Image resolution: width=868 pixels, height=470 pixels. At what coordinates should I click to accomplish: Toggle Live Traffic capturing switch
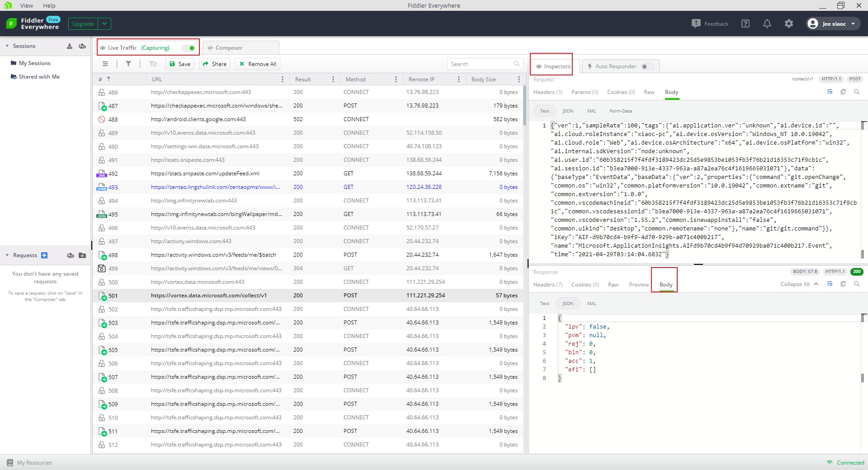pos(188,48)
